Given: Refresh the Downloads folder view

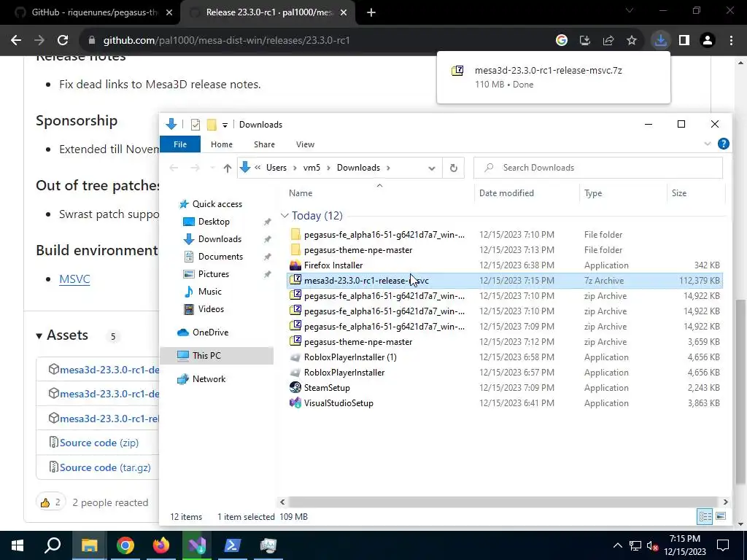Looking at the screenshot, I should pyautogui.click(x=454, y=168).
